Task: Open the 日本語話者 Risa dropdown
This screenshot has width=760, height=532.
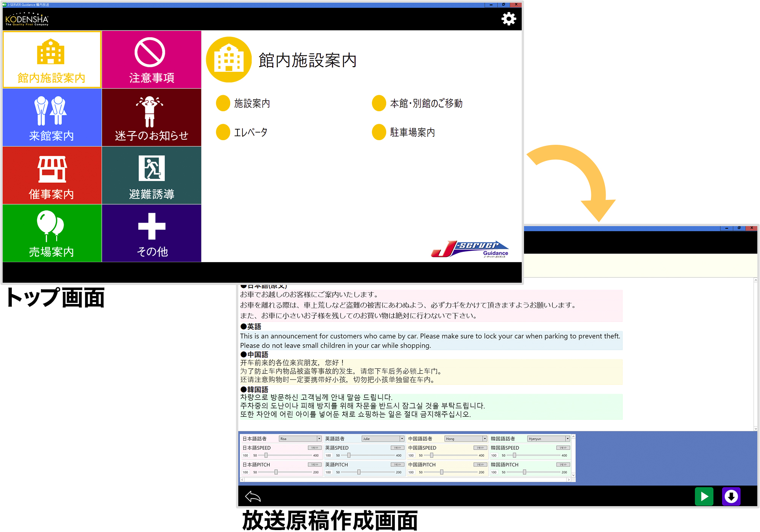Action: click(300, 439)
